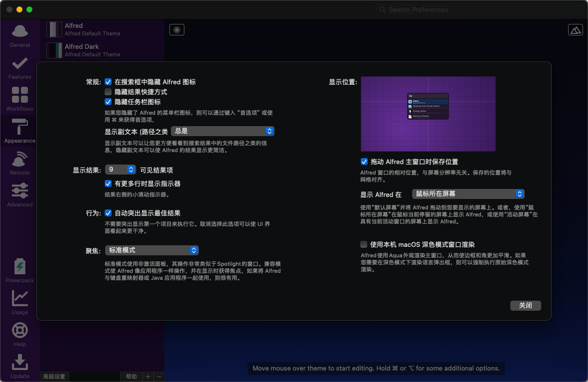Click the Search Preferences field
This screenshot has height=382, width=588.
(x=480, y=10)
